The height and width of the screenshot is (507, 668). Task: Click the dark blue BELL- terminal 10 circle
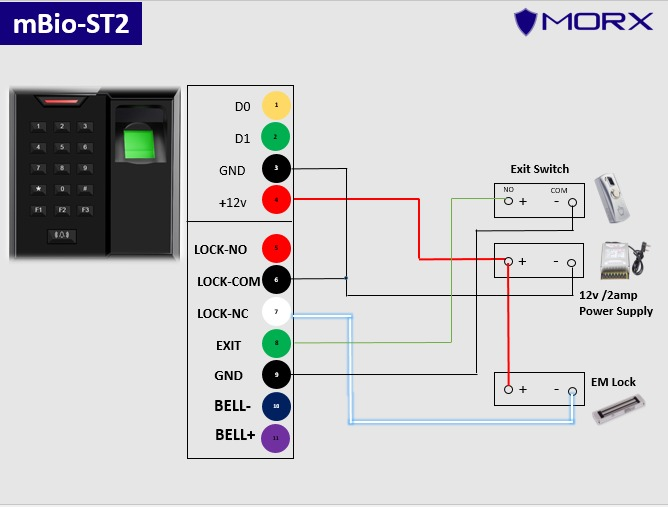[276, 406]
